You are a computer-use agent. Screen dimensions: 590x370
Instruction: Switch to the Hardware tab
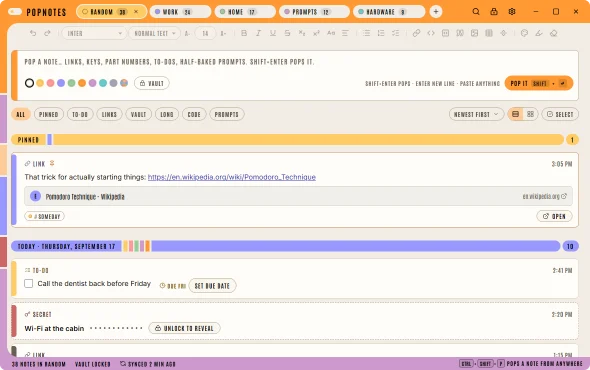point(389,12)
